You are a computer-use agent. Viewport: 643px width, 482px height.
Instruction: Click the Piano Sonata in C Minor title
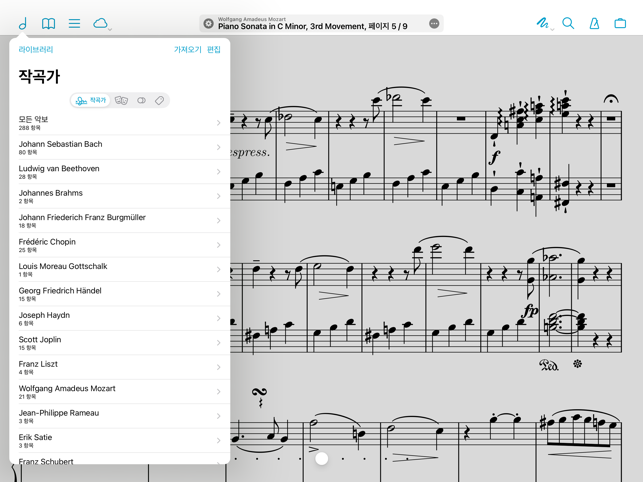point(312,27)
